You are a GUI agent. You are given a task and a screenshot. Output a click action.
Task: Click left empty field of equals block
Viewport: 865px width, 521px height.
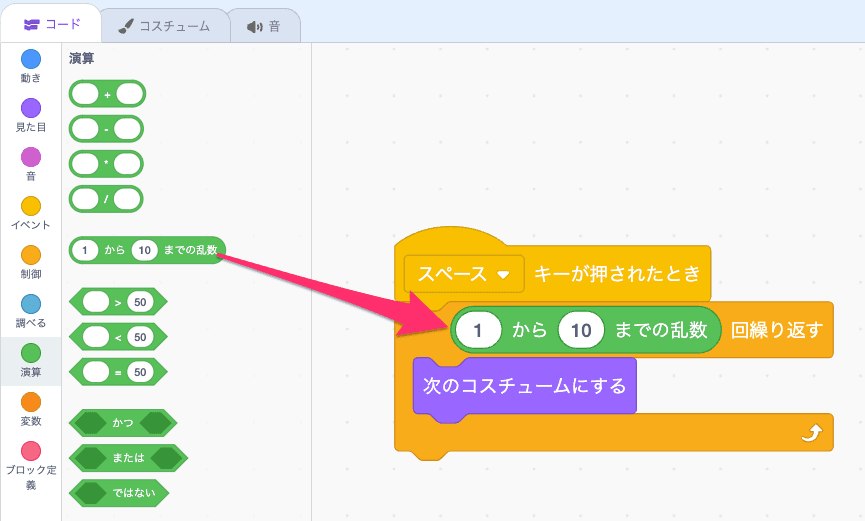coord(96,373)
